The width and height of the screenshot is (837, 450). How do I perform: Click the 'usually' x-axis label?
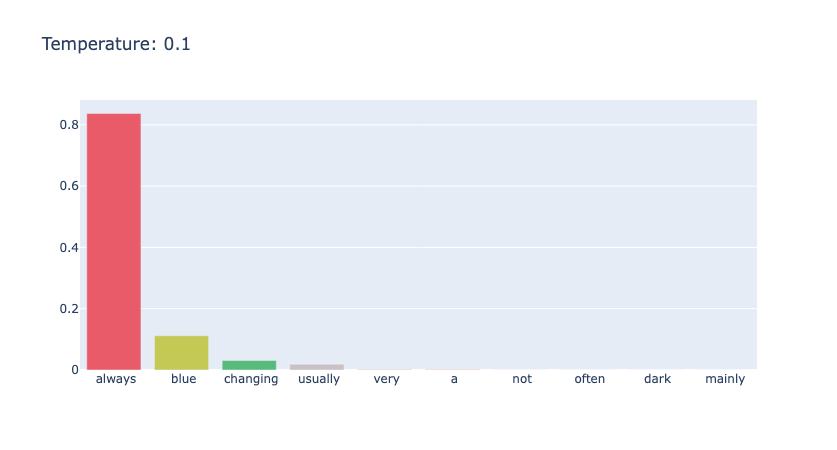click(319, 380)
